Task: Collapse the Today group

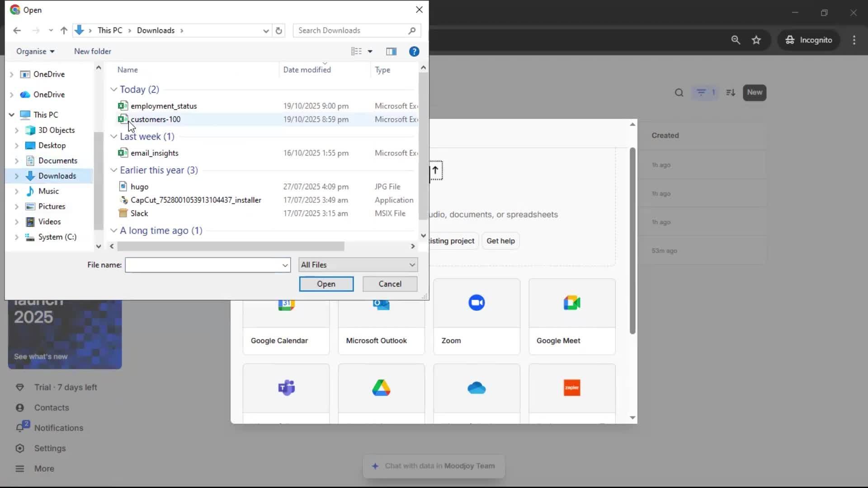Action: [x=113, y=89]
